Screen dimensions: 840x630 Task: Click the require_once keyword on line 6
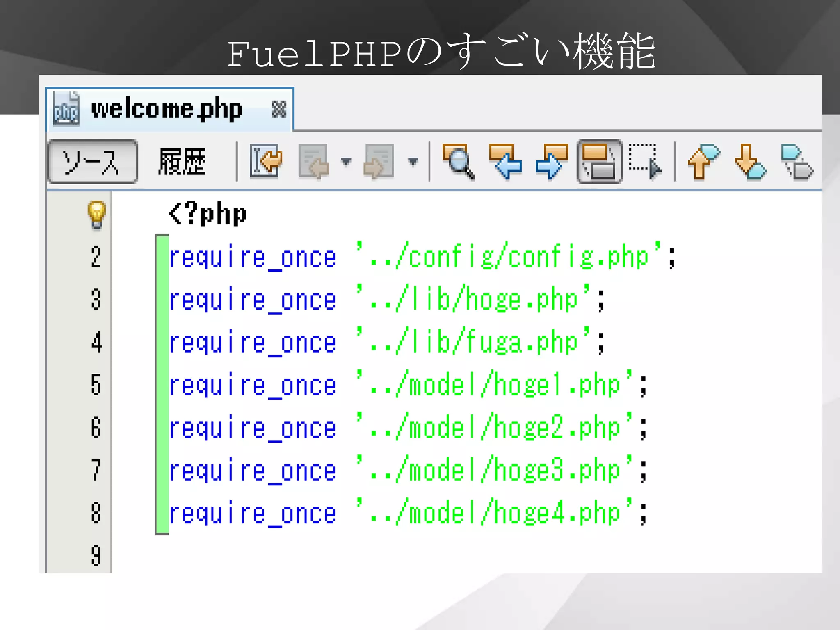pos(253,428)
